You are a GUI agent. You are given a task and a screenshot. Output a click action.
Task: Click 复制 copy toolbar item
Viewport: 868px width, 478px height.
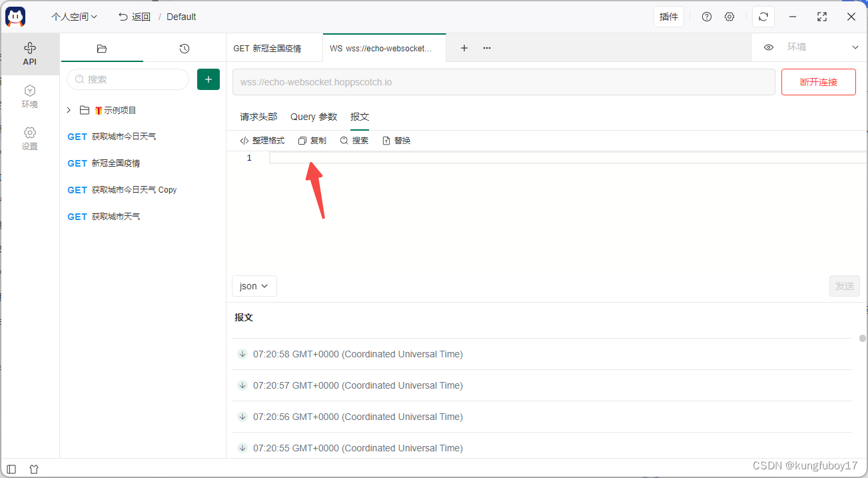click(x=312, y=141)
